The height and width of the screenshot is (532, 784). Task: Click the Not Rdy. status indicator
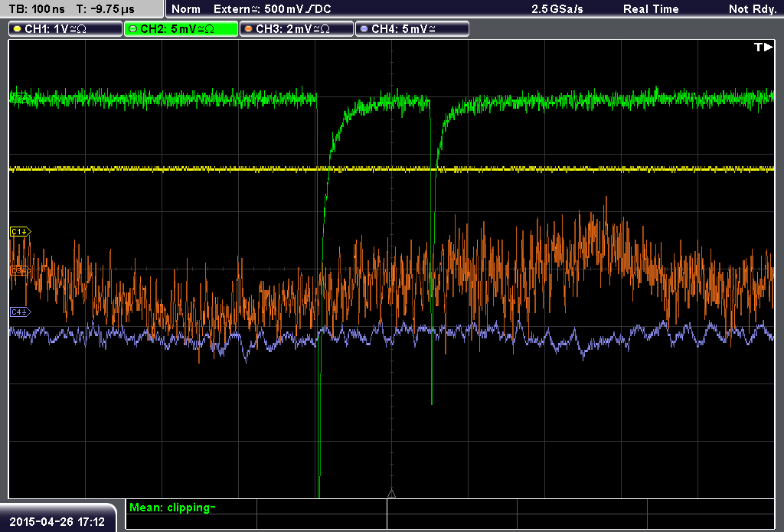[x=753, y=9]
